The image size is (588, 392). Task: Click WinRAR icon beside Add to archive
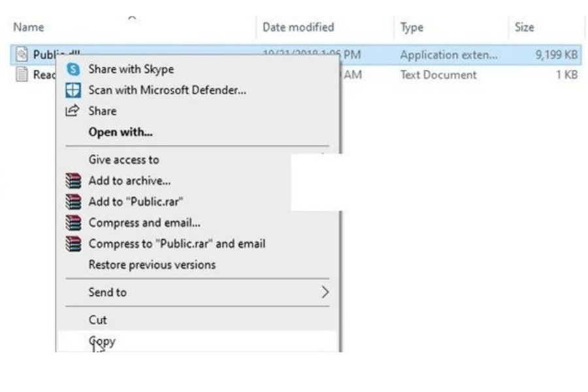click(73, 181)
